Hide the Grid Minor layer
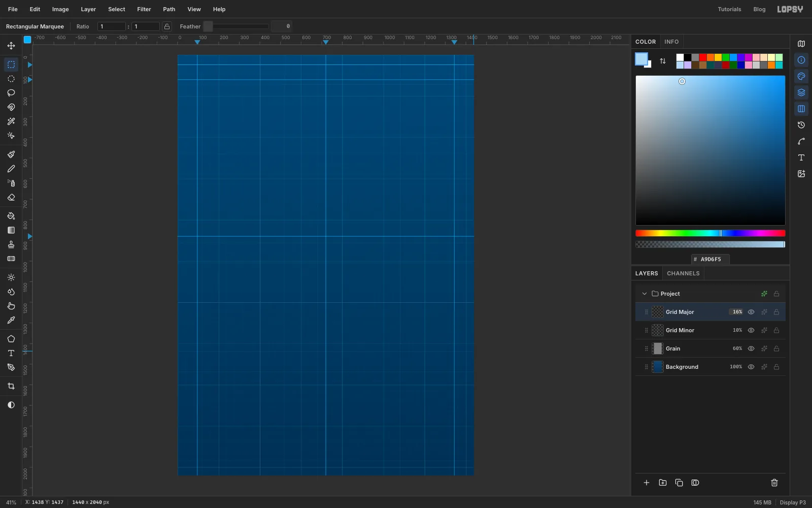812x508 pixels. click(751, 330)
